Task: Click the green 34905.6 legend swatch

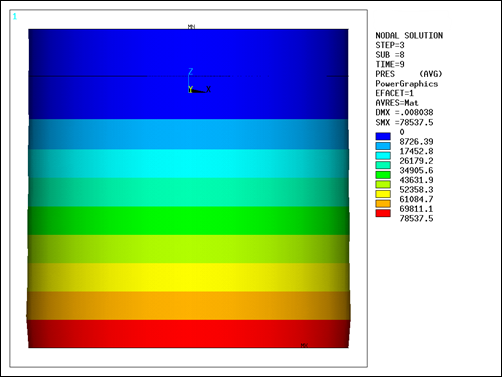Action: [383, 175]
